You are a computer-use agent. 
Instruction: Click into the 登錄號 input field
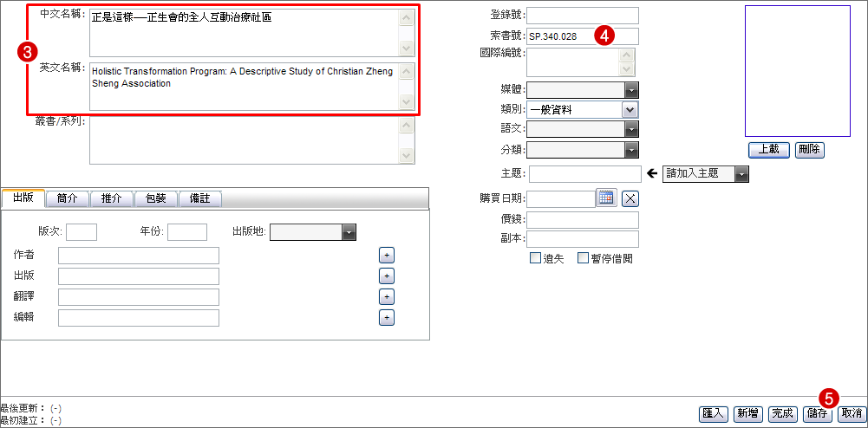pos(583,16)
